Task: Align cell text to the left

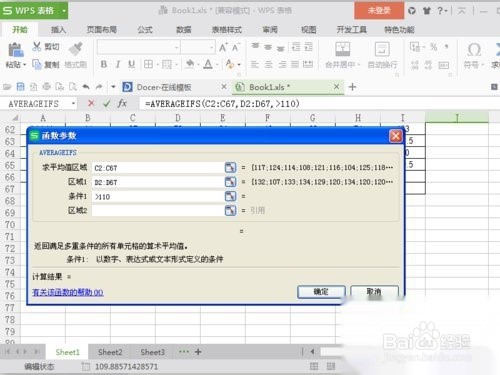Action: (255, 64)
